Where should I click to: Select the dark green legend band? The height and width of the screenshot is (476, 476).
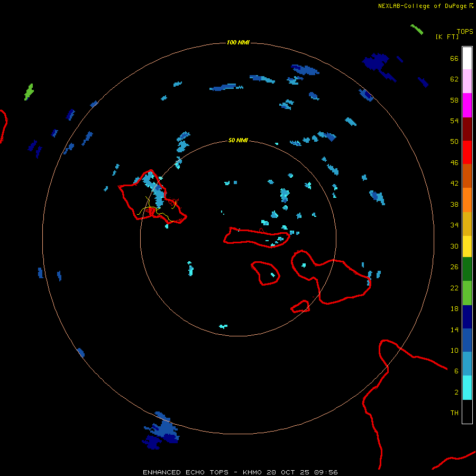(467, 269)
